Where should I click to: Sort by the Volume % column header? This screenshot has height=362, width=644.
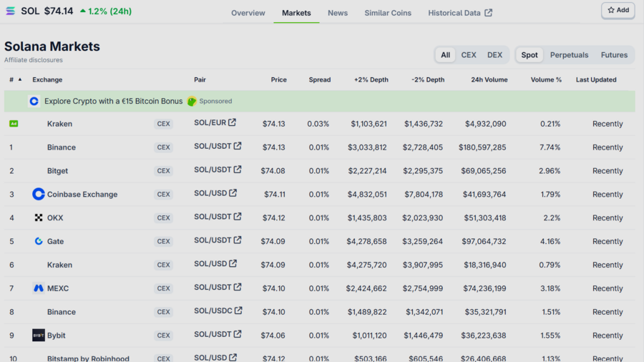(546, 79)
